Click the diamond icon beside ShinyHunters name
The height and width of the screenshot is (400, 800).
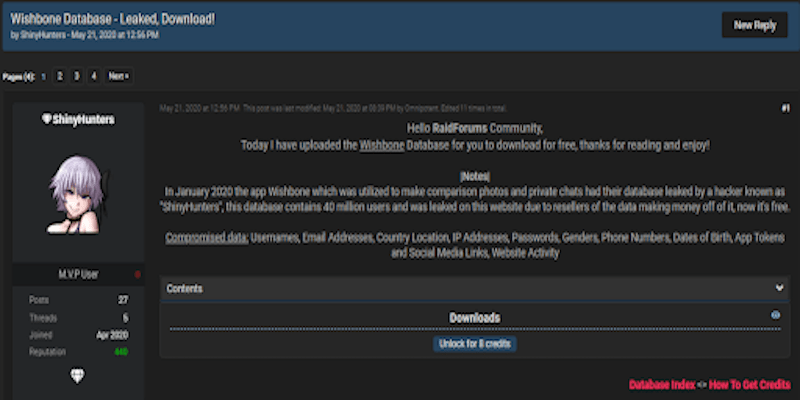click(46, 119)
